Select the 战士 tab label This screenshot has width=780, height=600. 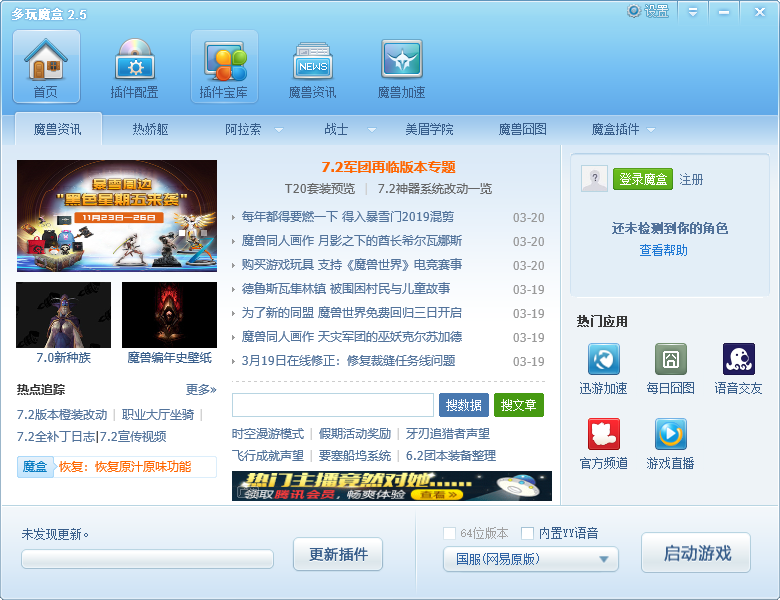tap(336, 130)
